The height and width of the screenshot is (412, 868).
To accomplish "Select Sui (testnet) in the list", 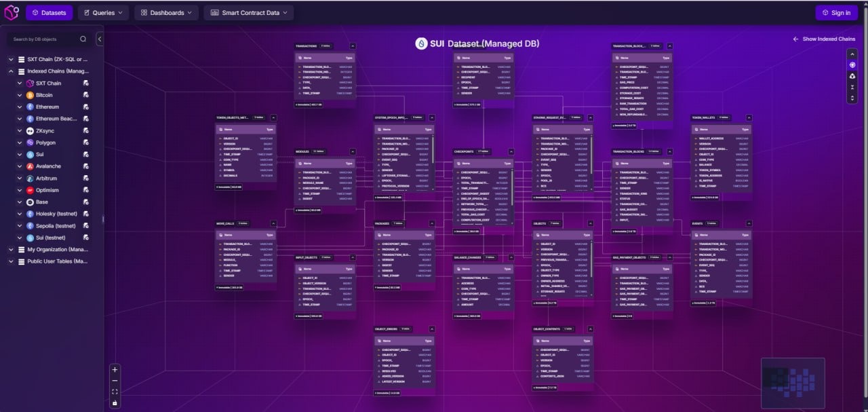I will click(52, 238).
